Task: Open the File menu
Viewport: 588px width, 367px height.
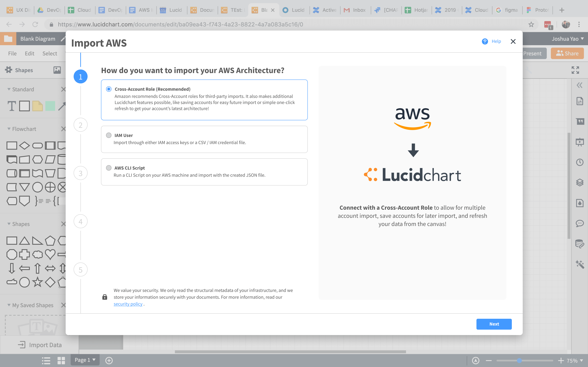Action: point(12,53)
